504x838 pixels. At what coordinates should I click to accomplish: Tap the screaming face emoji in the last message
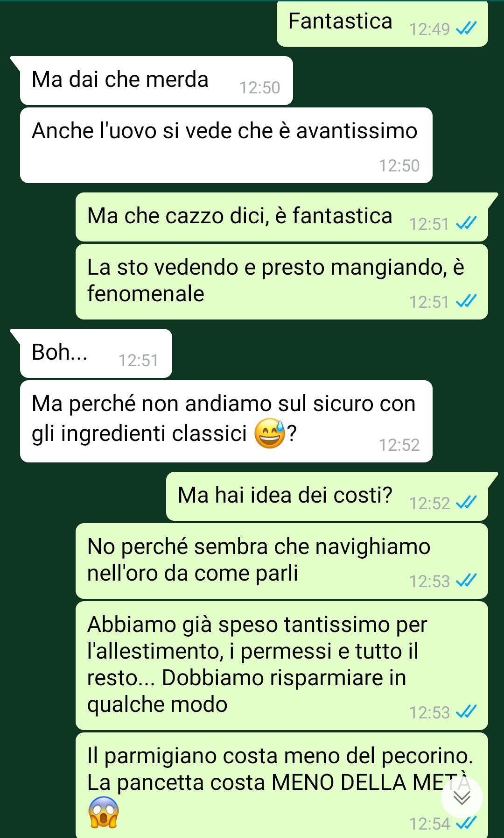[103, 812]
